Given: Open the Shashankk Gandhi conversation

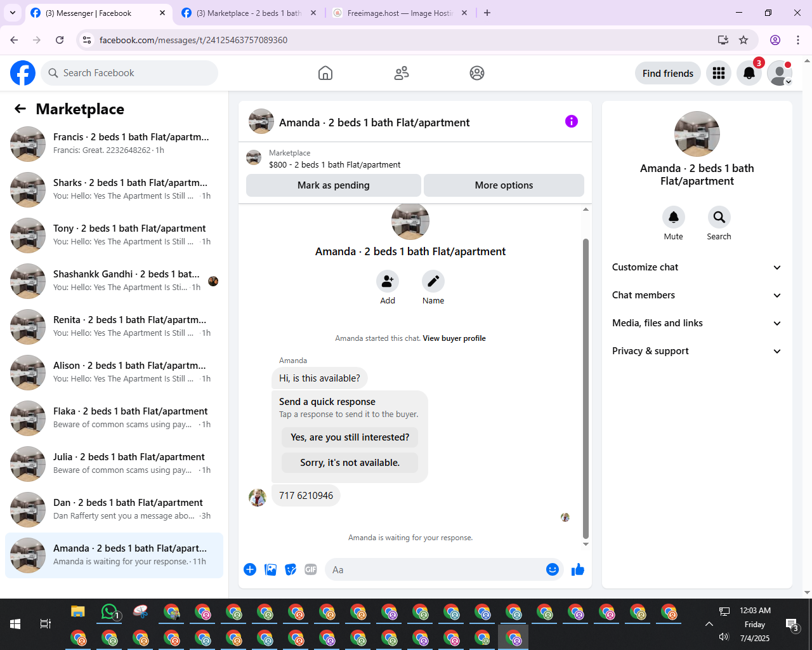Looking at the screenshot, I should (x=114, y=281).
